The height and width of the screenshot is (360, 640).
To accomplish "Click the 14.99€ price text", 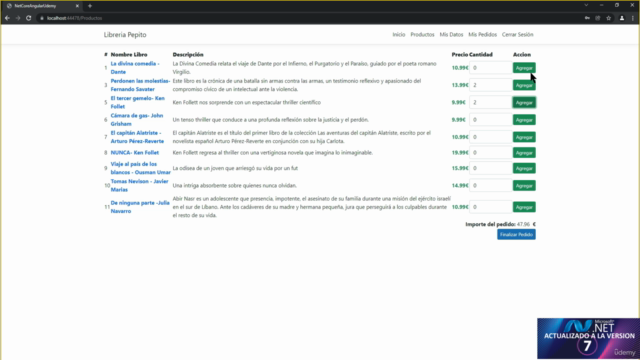I will point(460,185).
